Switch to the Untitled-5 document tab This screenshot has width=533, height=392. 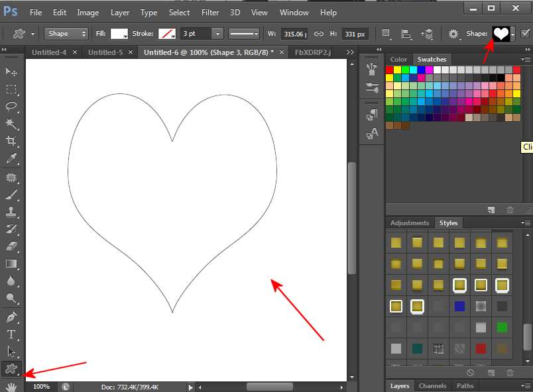click(x=105, y=52)
